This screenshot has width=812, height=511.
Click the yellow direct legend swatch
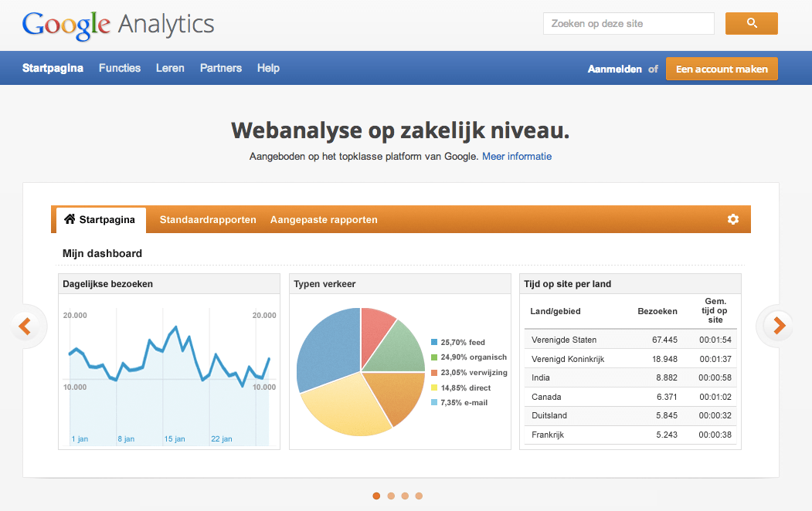(434, 387)
